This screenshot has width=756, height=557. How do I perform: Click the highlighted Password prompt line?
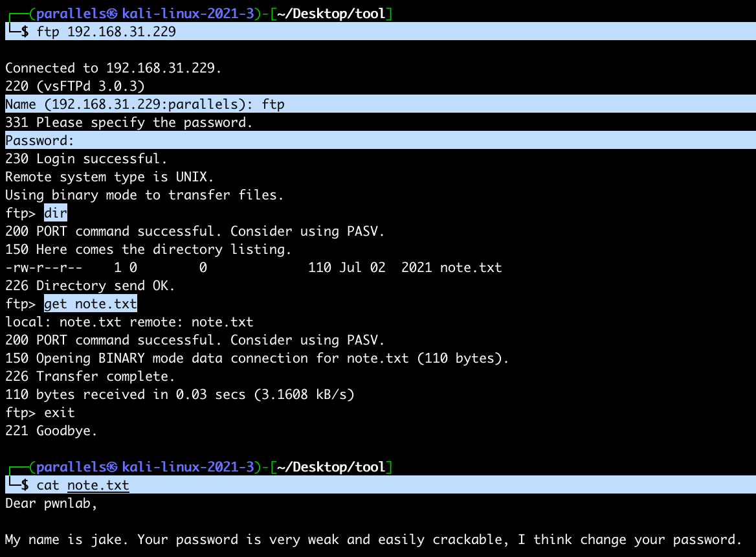40,141
